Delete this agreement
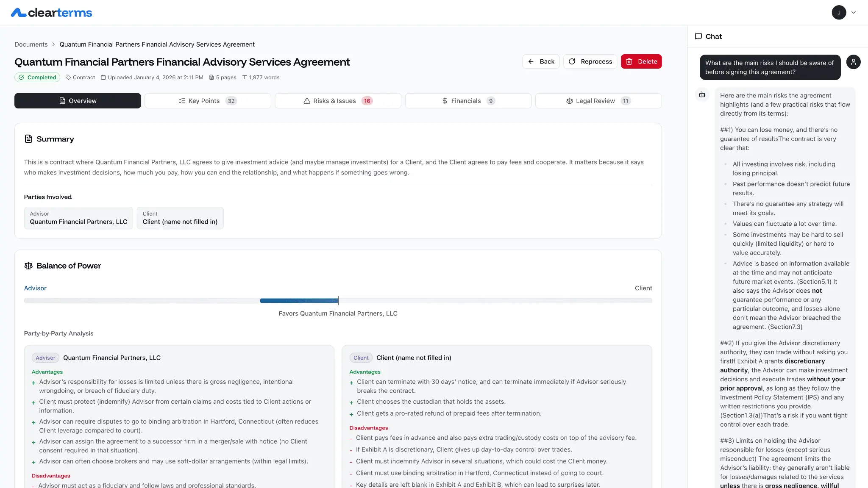The width and height of the screenshot is (868, 488). pyautogui.click(x=641, y=61)
